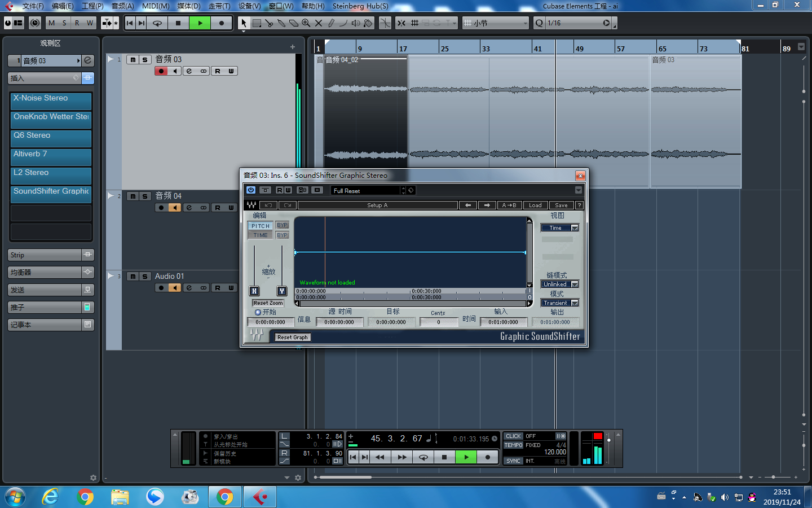Select the Split scissors tool

269,23
